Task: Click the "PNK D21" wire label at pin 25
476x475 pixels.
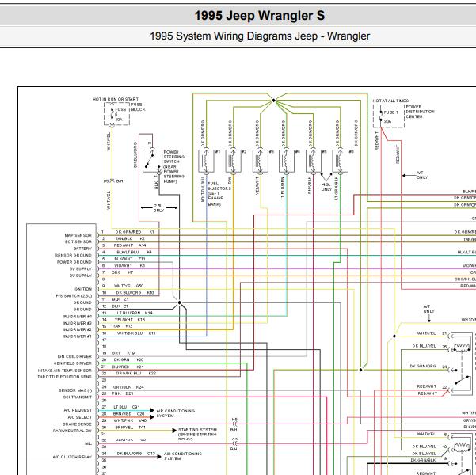Action: (123, 393)
